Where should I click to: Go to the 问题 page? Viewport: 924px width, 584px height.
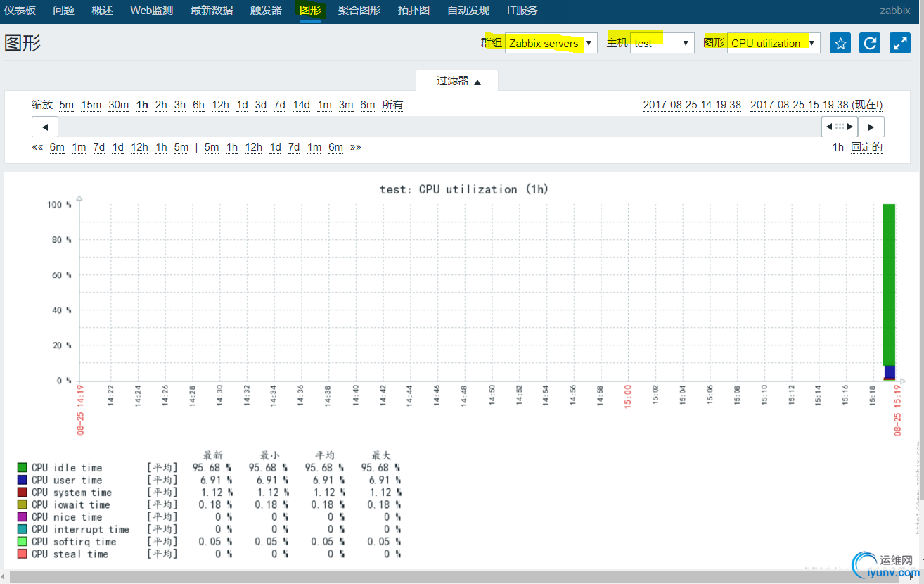[63, 11]
